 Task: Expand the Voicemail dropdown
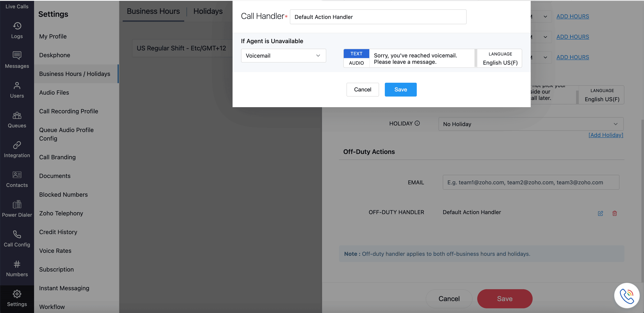283,56
